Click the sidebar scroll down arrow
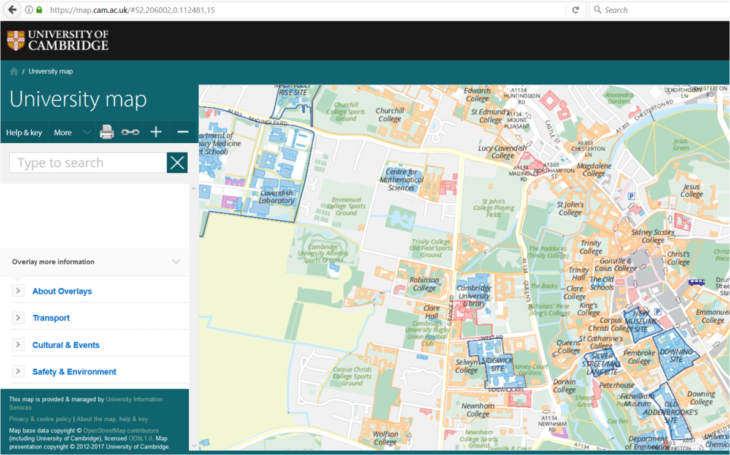 pos(194,446)
